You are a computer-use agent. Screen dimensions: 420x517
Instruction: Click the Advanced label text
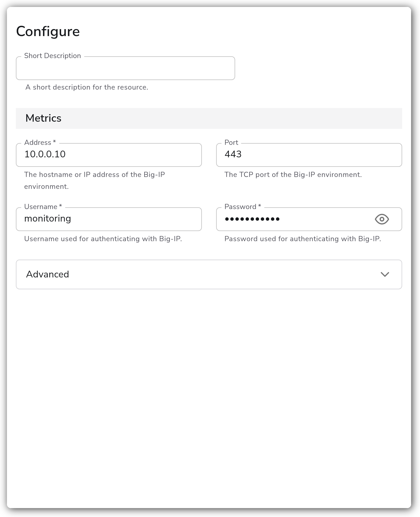[47, 274]
